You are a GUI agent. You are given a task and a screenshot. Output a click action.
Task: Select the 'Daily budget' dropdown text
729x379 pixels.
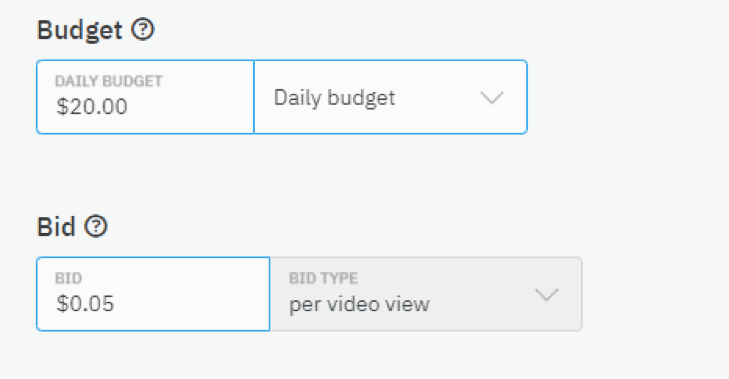click(x=334, y=98)
